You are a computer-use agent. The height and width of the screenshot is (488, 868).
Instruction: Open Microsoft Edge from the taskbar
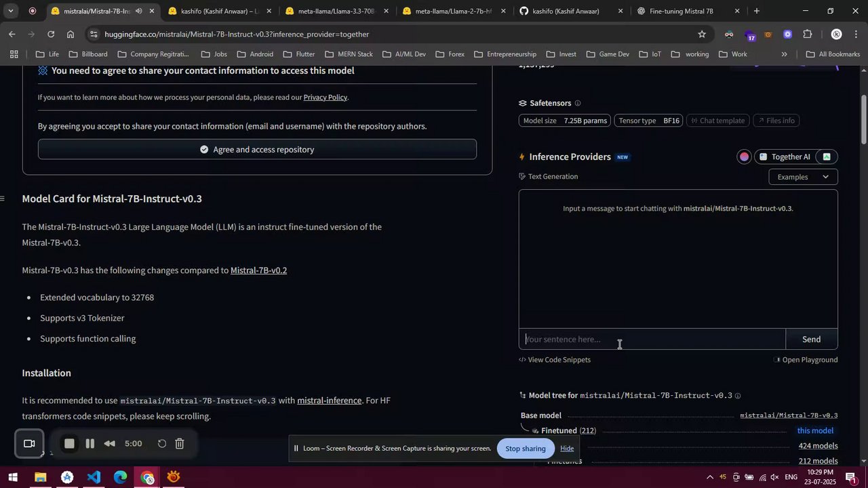click(x=120, y=477)
